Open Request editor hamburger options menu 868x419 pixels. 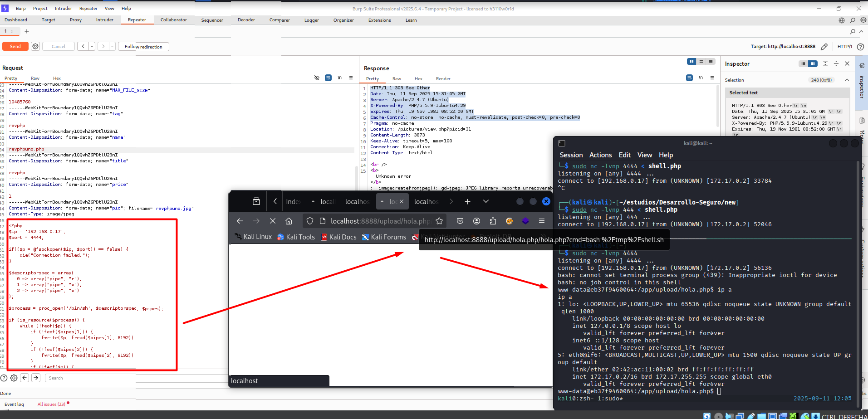[x=351, y=78]
